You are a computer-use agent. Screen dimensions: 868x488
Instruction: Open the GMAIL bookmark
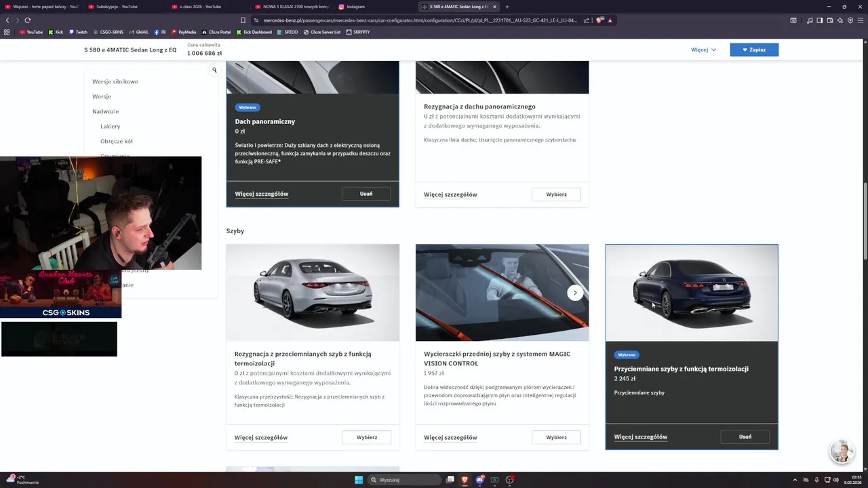pyautogui.click(x=139, y=32)
